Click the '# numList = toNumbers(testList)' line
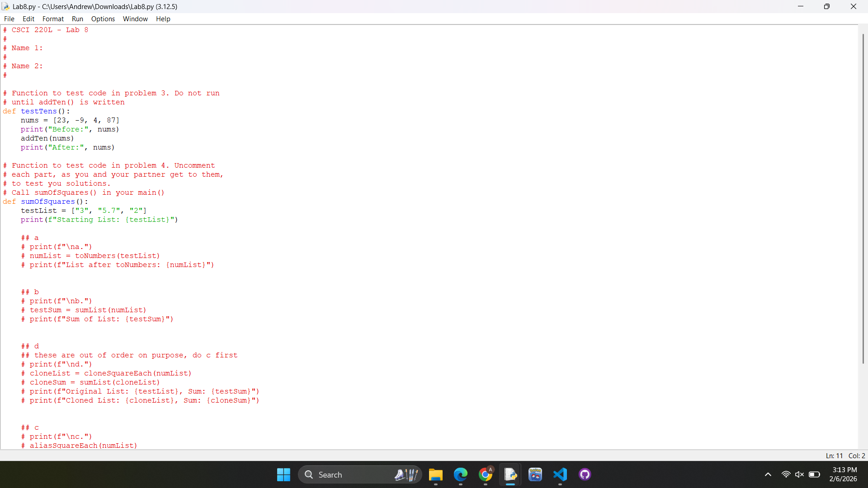 point(90,256)
